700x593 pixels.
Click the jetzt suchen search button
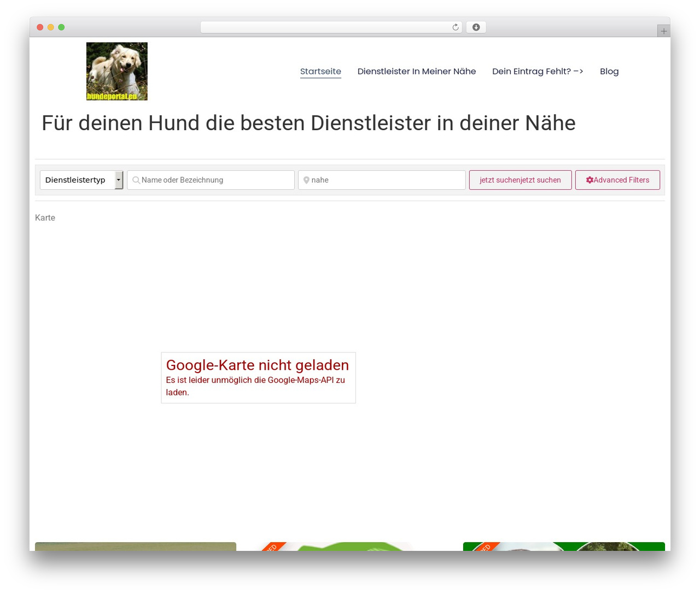click(x=521, y=180)
